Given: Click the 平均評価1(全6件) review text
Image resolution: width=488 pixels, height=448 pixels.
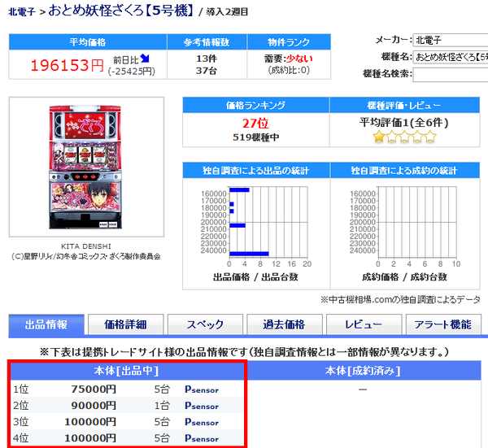Looking at the screenshot, I should click(x=404, y=123).
